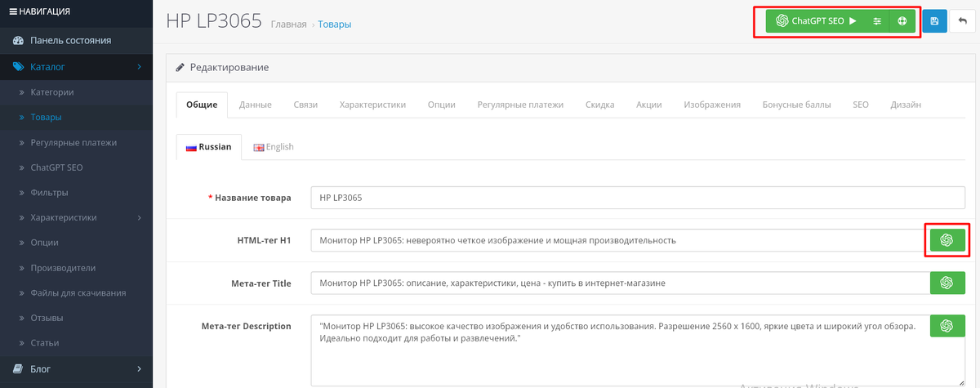
Task: Open ChatGPT SEO in the sidebar
Action: pyautogui.click(x=56, y=167)
